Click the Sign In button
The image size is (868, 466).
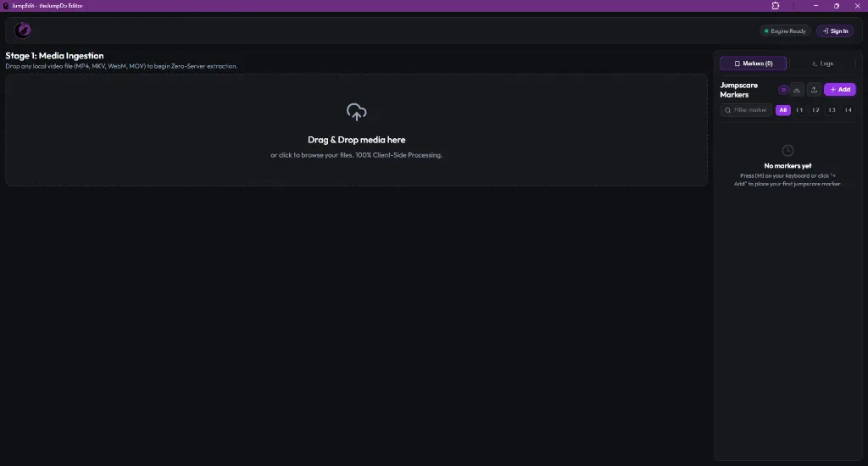point(835,31)
